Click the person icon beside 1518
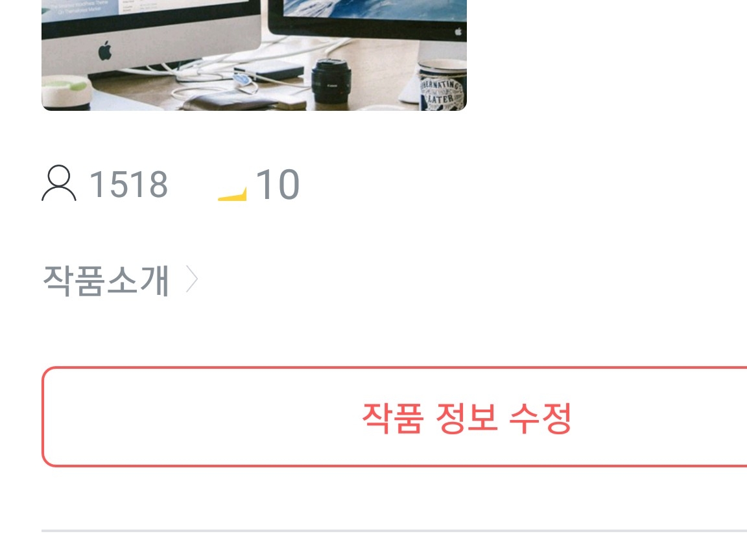Screen dimensions: 747x560 point(59,183)
